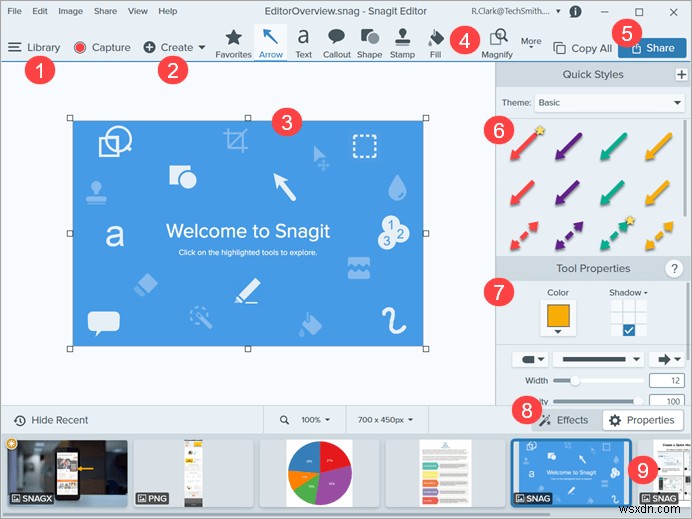Click the Width value field showing 12
Image resolution: width=692 pixels, height=519 pixels.
(x=666, y=380)
